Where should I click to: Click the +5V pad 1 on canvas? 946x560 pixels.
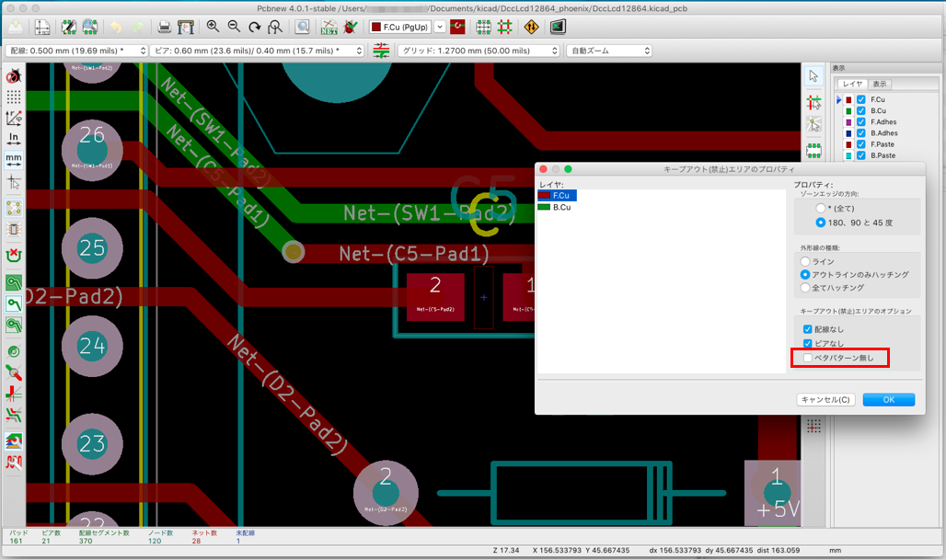coord(775,493)
